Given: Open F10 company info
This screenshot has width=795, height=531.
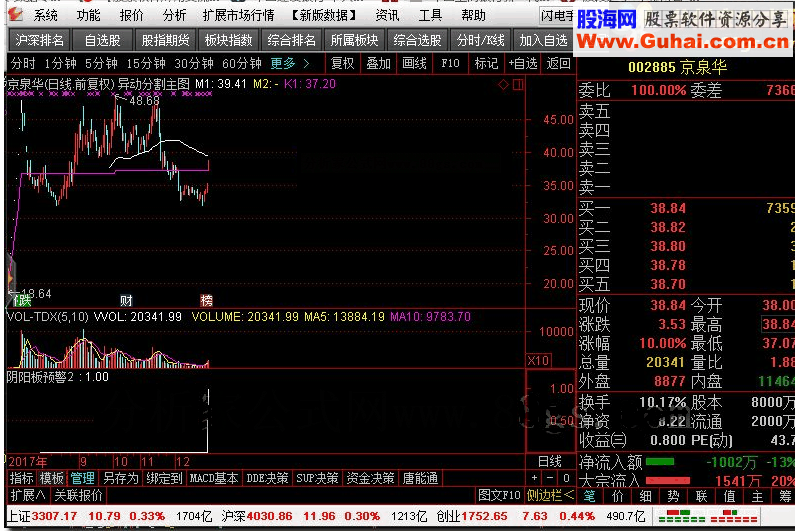Looking at the screenshot, I should (x=450, y=63).
